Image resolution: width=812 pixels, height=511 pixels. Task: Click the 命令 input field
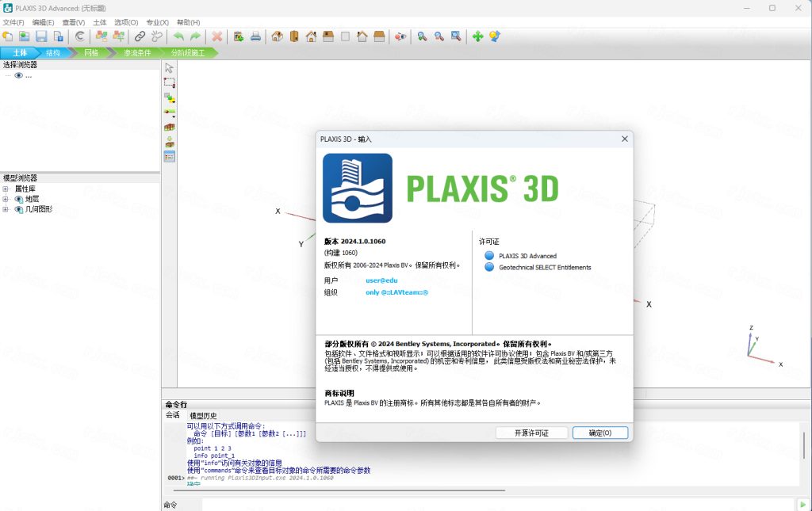[497, 505]
